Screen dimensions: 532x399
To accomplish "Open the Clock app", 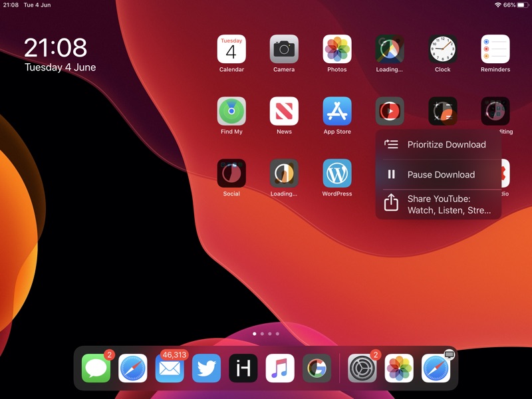I will (x=442, y=49).
